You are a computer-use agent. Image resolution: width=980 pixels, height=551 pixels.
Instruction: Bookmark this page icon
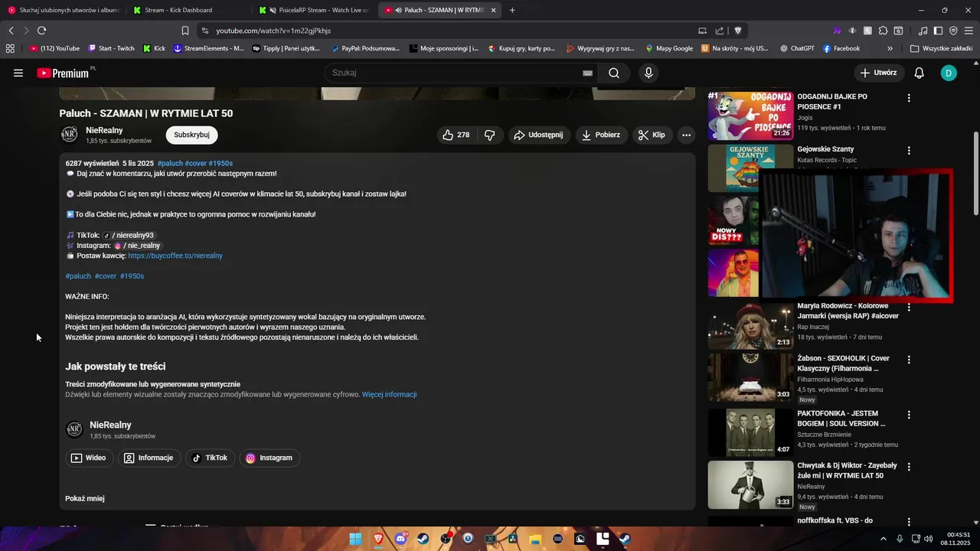click(x=185, y=31)
